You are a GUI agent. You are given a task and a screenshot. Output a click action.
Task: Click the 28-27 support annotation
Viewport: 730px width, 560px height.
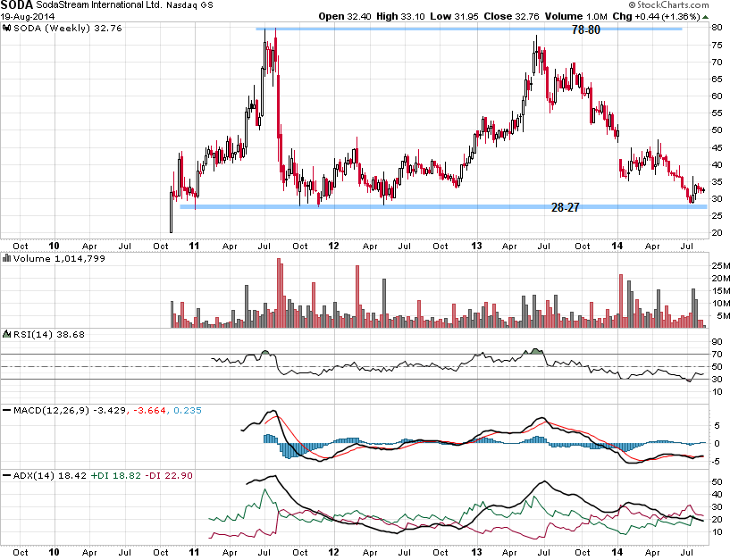point(566,207)
